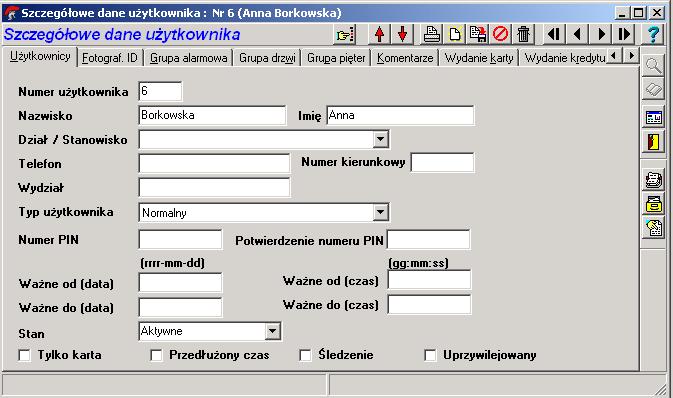Jump to the first record
Viewport: 673px width, 398px height.
pos(554,34)
